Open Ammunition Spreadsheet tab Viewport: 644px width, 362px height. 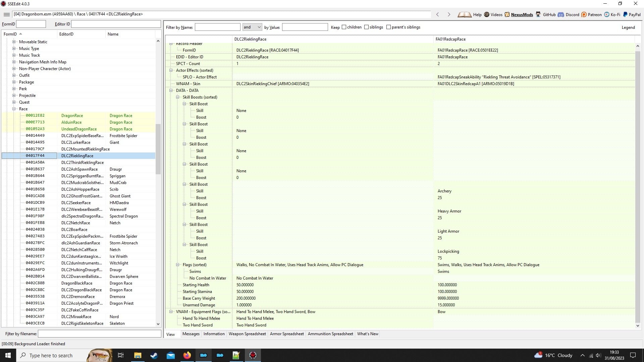coord(330,334)
